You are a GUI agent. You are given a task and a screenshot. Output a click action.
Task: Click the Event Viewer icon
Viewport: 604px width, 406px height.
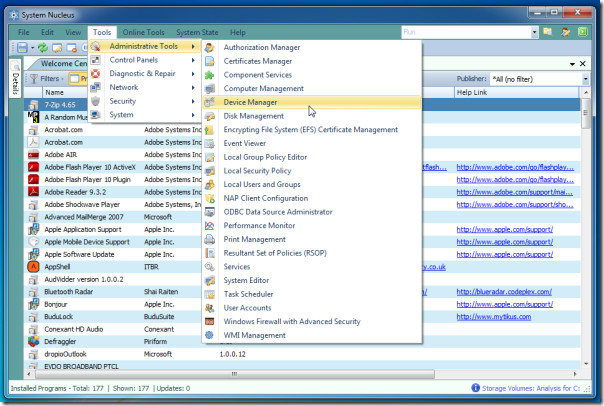210,143
